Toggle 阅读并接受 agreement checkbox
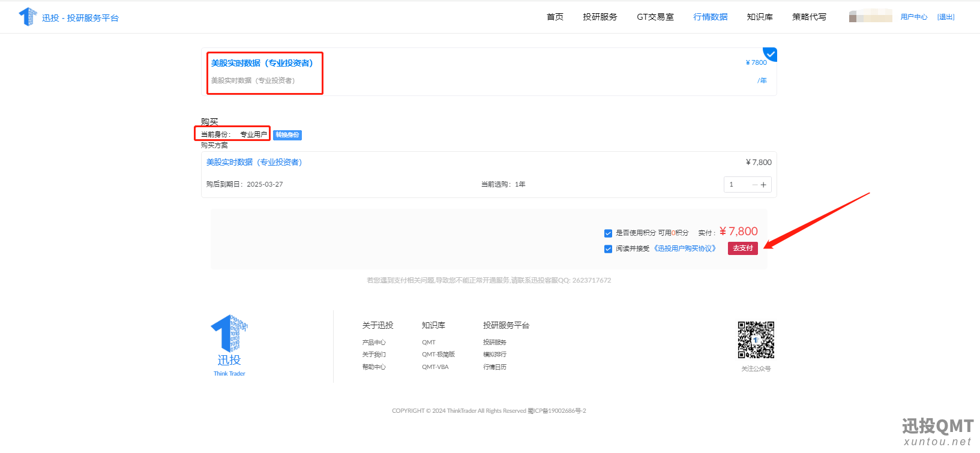This screenshot has height=453, width=980. point(608,249)
